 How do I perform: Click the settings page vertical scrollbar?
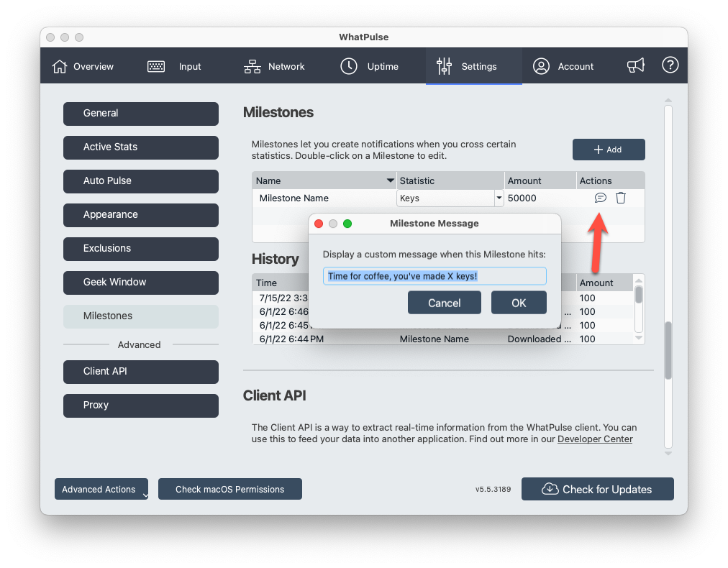pyautogui.click(x=668, y=349)
